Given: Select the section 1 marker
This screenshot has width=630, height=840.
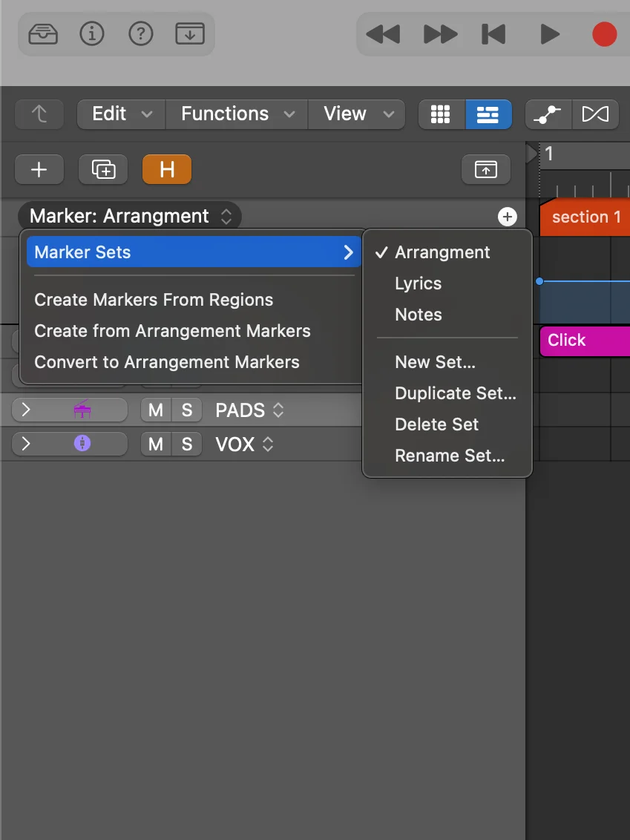Looking at the screenshot, I should 585,217.
